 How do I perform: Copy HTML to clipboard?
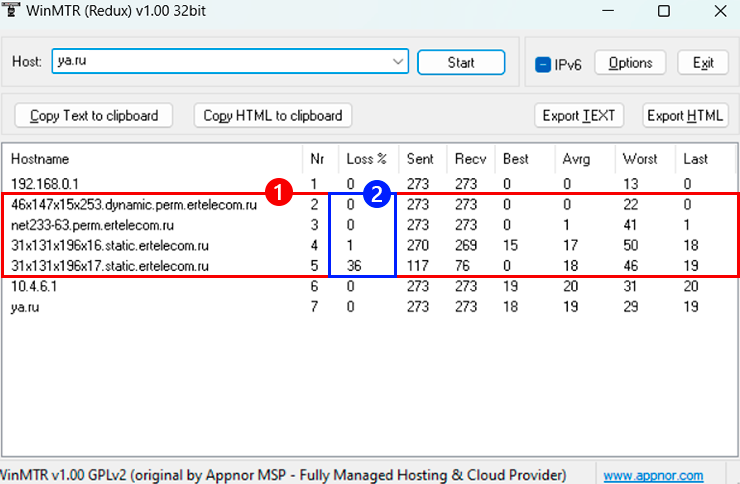(x=273, y=115)
